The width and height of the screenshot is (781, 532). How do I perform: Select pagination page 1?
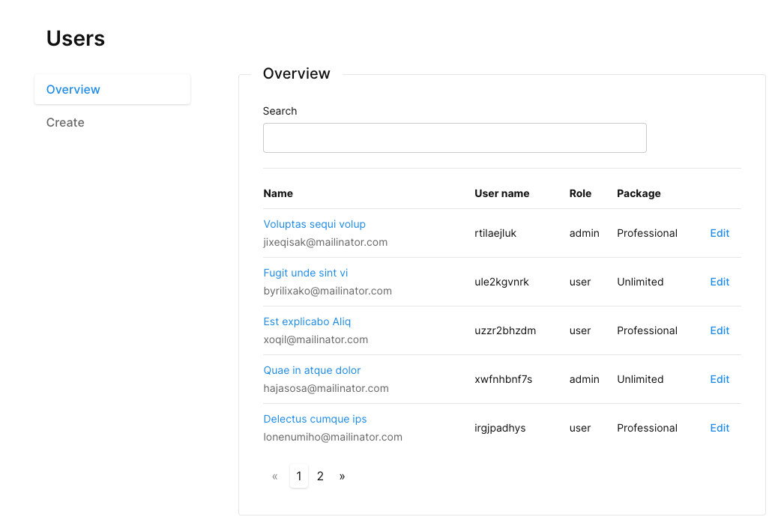click(x=298, y=477)
